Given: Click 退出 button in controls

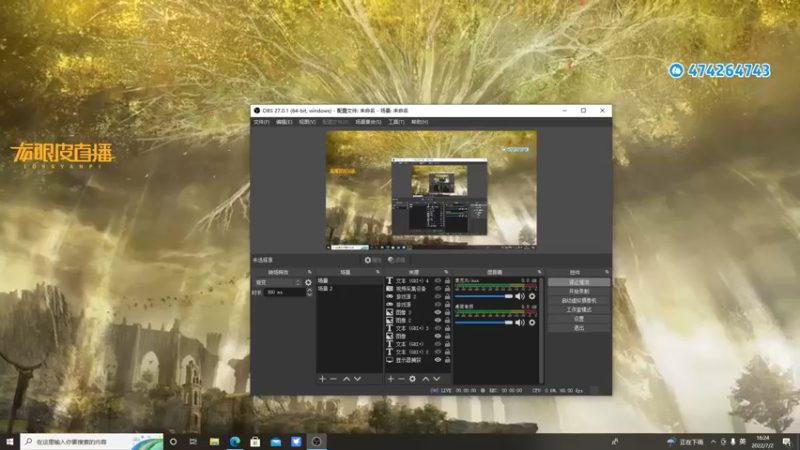Looking at the screenshot, I should pos(579,328).
